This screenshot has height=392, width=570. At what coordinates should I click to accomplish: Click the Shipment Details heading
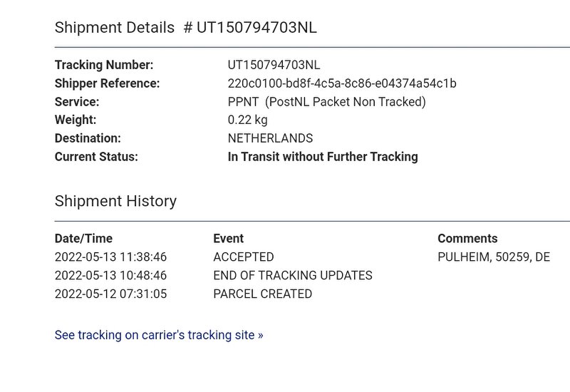[186, 28]
